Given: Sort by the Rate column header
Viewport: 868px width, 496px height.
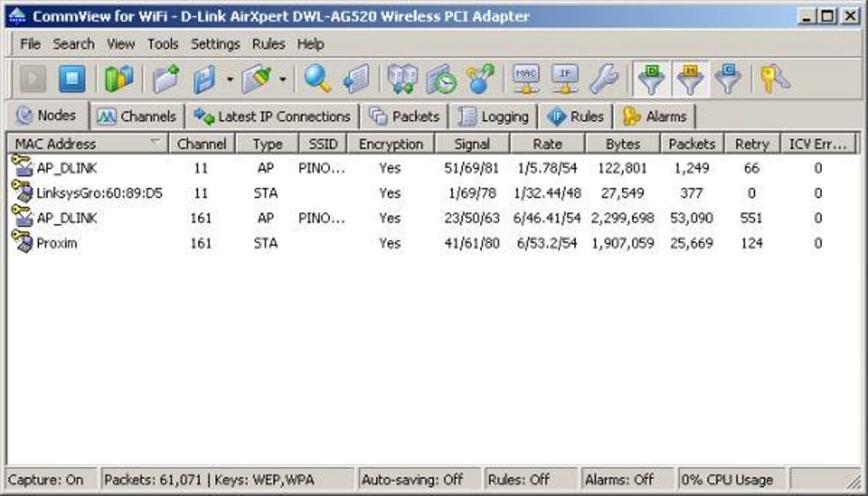Looking at the screenshot, I should (x=547, y=144).
